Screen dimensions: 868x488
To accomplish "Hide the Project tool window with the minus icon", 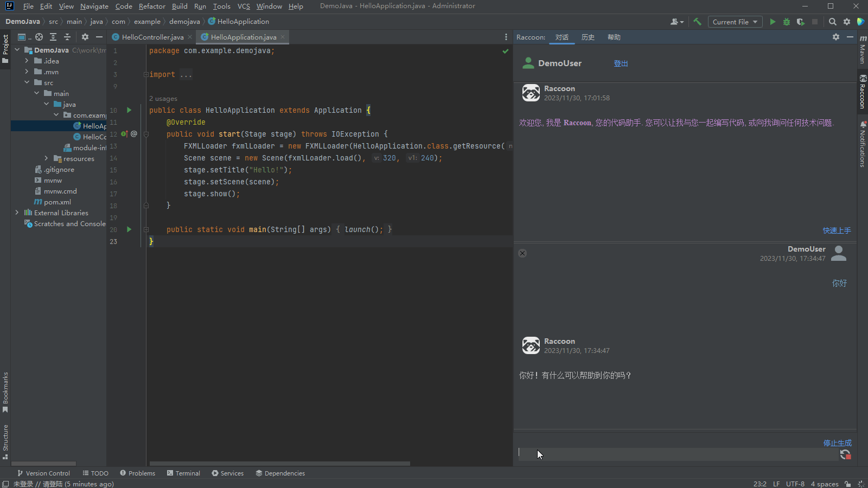I will 99,37.
